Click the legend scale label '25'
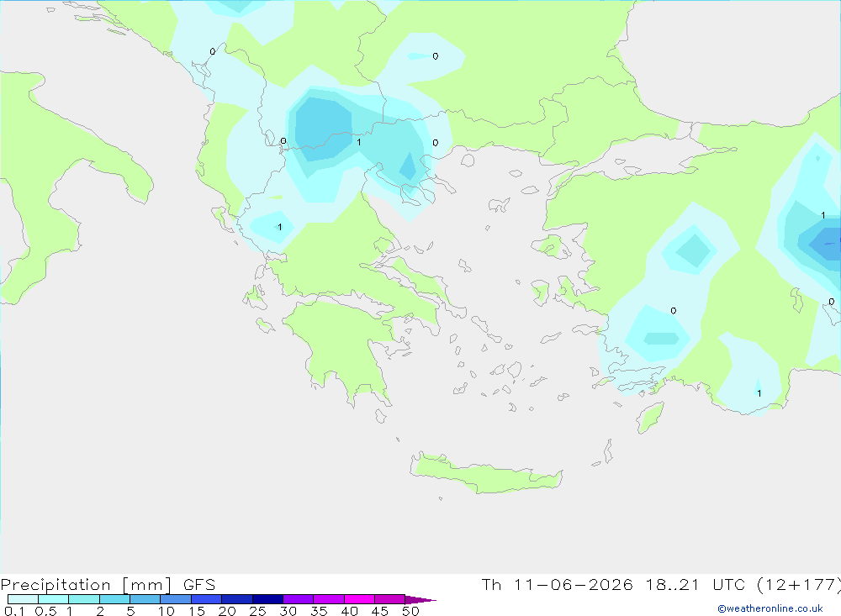This screenshot has width=841, height=616. pos(258,611)
